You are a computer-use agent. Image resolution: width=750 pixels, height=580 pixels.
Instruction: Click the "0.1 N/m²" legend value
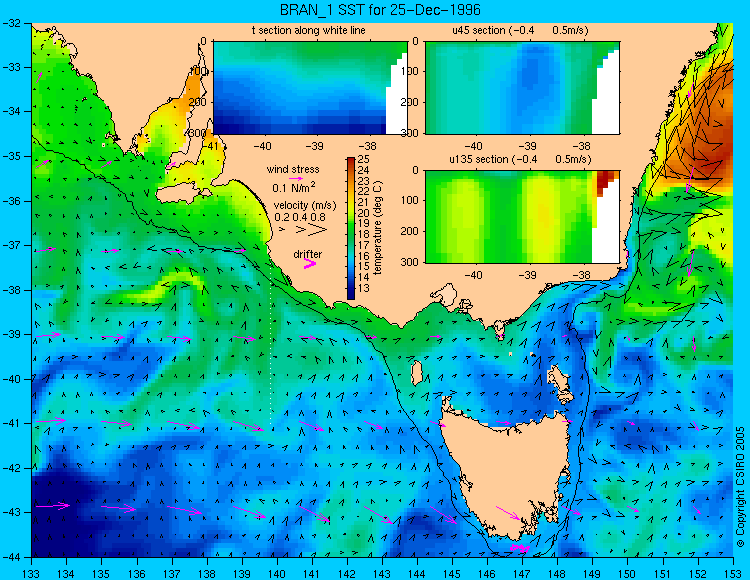294,187
